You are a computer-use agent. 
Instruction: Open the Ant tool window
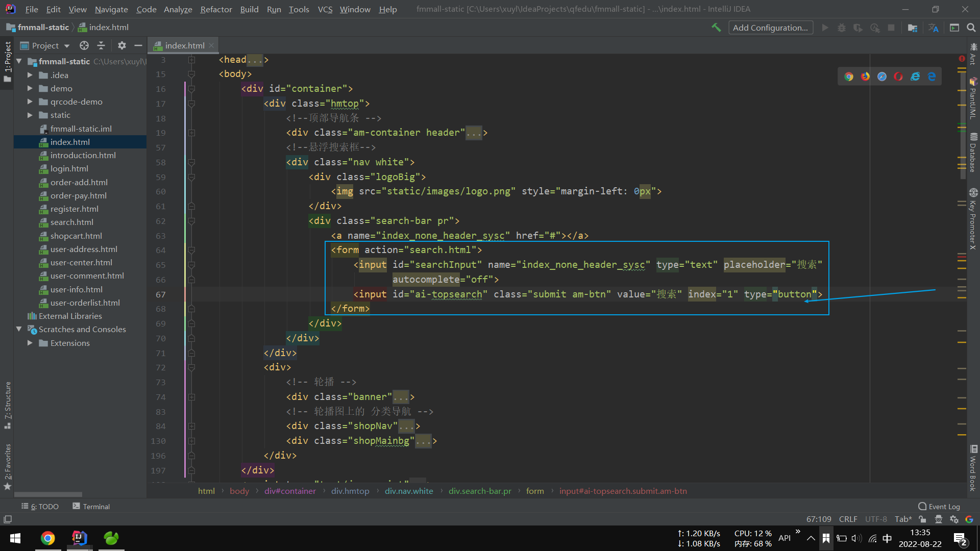[x=973, y=54]
